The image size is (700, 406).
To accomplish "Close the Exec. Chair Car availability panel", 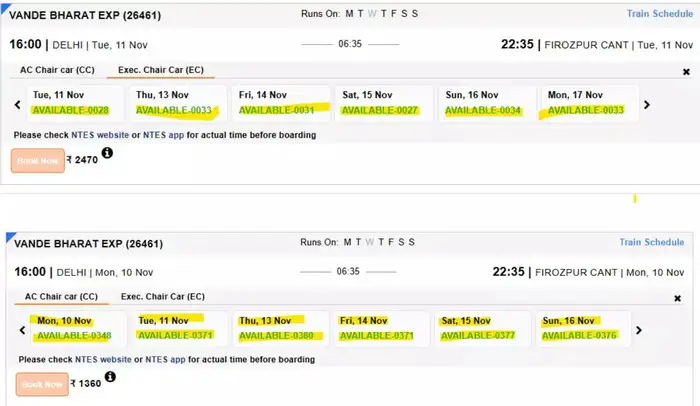I will 686,72.
